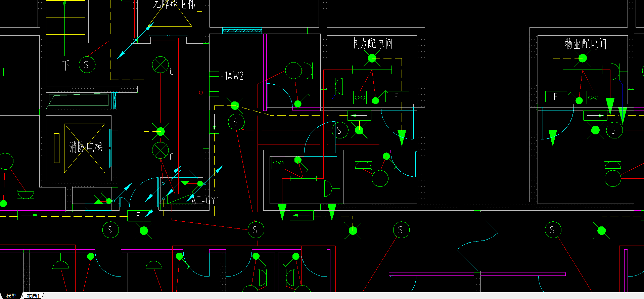Select the 物业配电间 room label

pyautogui.click(x=585, y=44)
